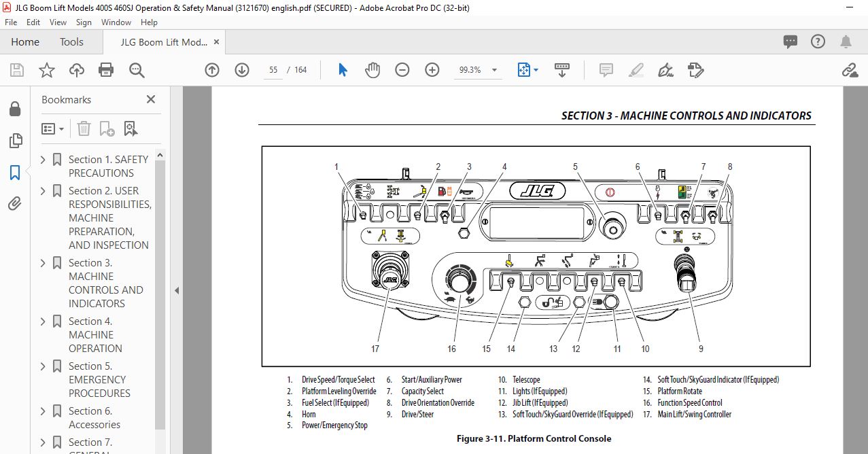Select Section 1. SAFETY PRECAUTIONS bookmark text
Viewport: 868px width, 454px height.
(108, 166)
